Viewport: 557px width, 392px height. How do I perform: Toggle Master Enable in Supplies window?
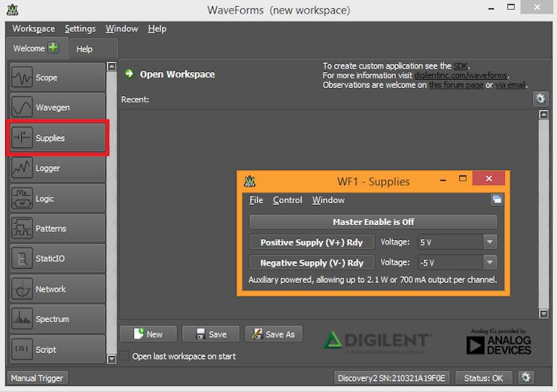[373, 222]
